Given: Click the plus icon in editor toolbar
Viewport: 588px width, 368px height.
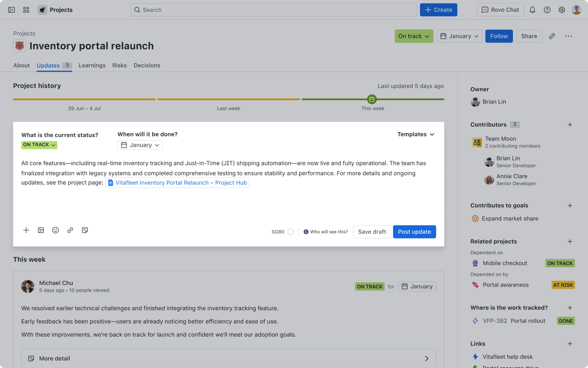Looking at the screenshot, I should tap(26, 230).
